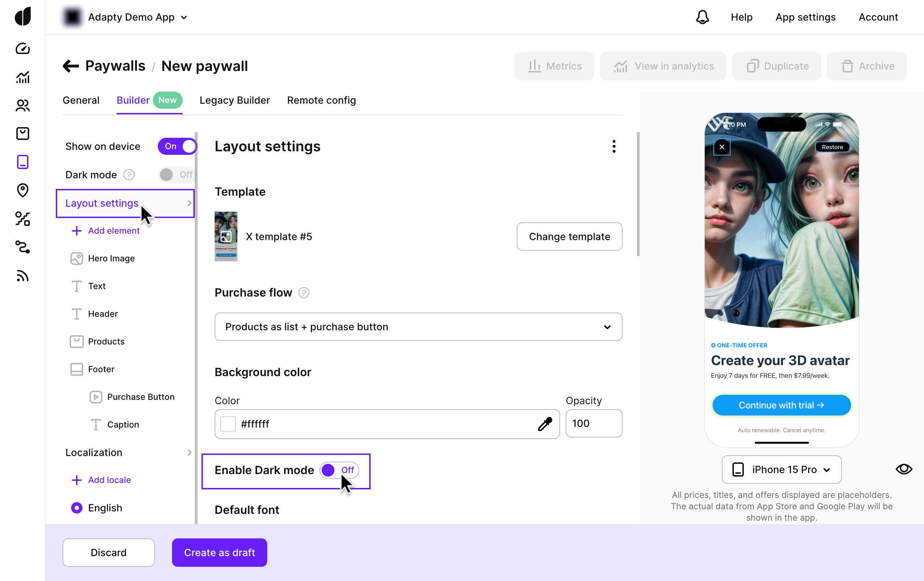The height and width of the screenshot is (581, 924).
Task: Click the Create as draft button
Action: [219, 552]
